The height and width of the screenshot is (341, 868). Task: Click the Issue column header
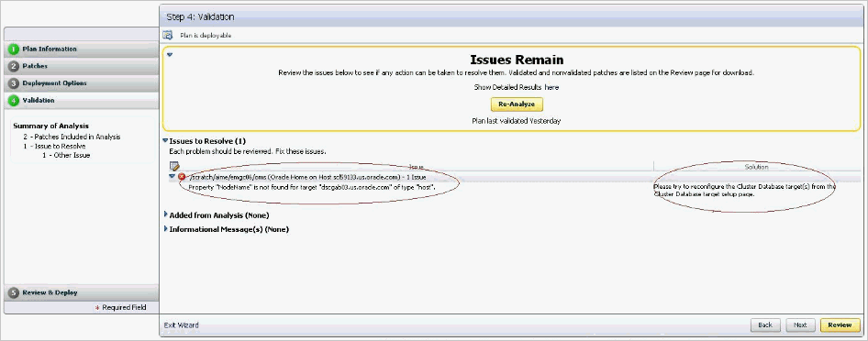click(x=417, y=166)
